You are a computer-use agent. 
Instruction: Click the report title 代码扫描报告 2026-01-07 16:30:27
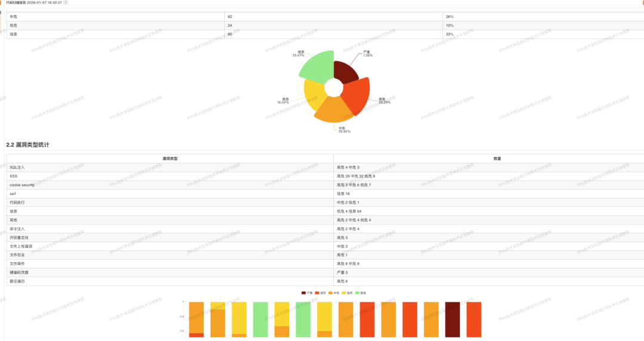(x=33, y=2)
